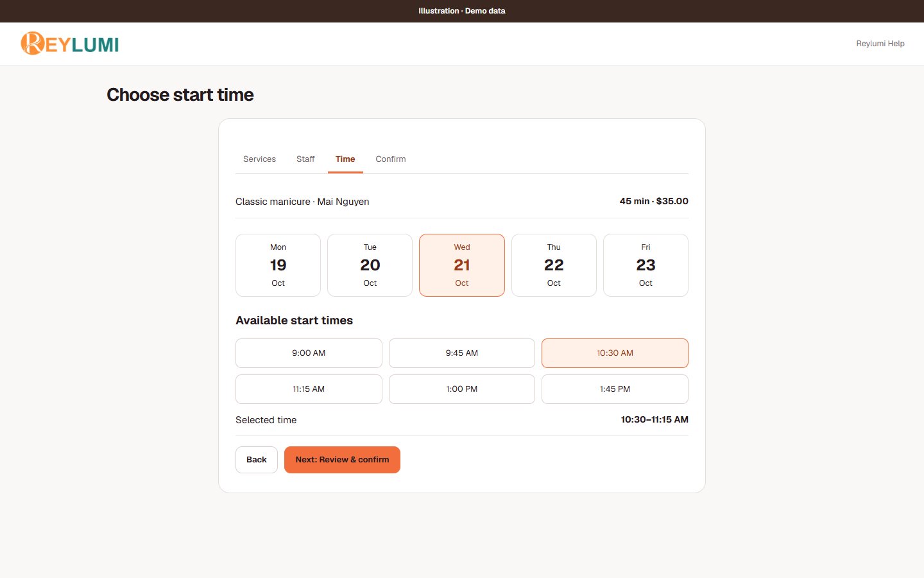Switch to the Services tab

pyautogui.click(x=259, y=159)
